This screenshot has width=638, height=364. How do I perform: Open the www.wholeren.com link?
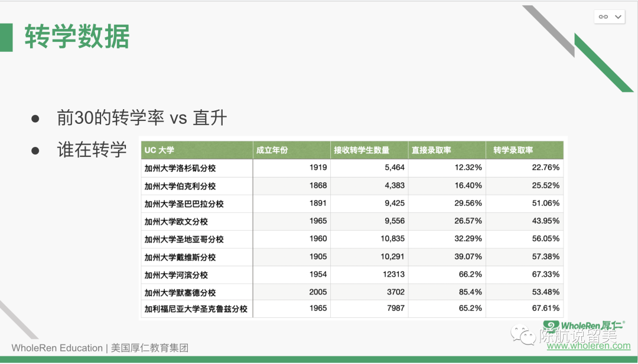tap(588, 346)
